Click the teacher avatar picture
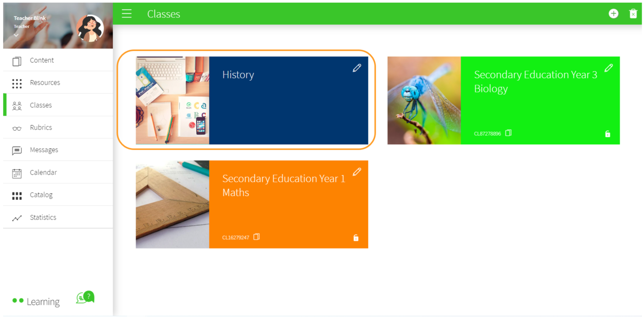 pos(90,28)
